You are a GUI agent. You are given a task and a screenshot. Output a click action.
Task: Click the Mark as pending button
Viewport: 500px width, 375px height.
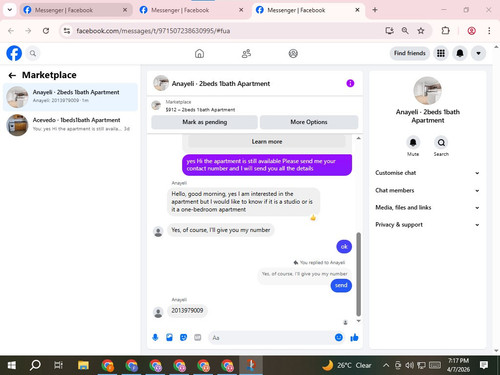tap(204, 122)
